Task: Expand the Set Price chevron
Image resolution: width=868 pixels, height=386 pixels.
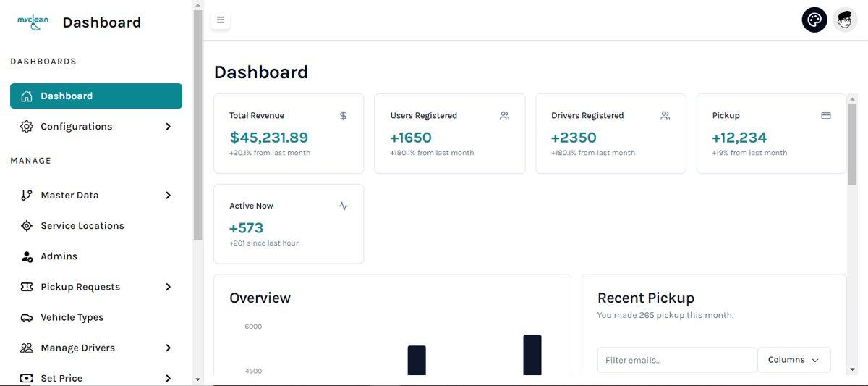Action: click(168, 378)
